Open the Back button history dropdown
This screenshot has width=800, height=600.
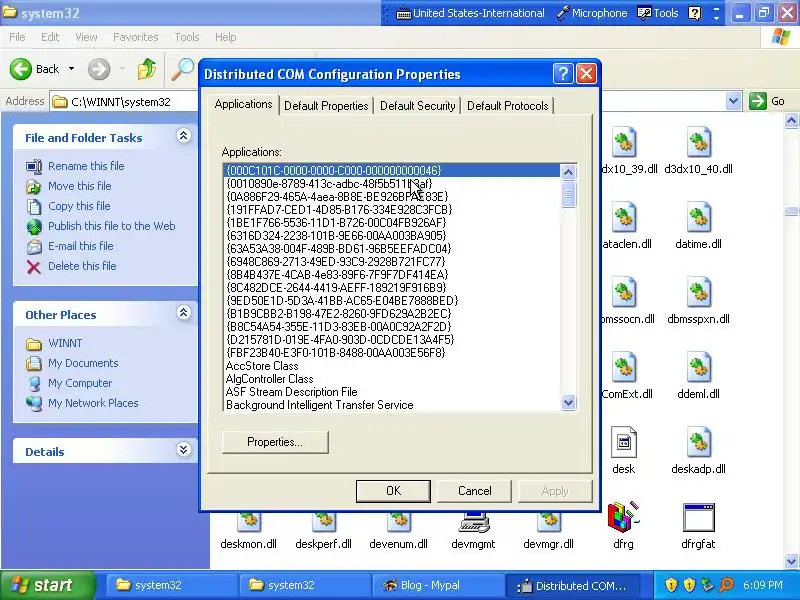coord(71,69)
